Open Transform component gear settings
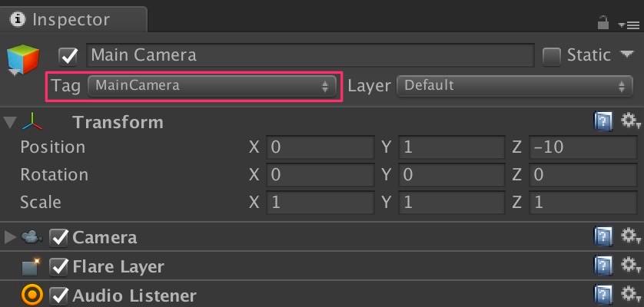Screen dimensions: 644x307 coord(630,121)
